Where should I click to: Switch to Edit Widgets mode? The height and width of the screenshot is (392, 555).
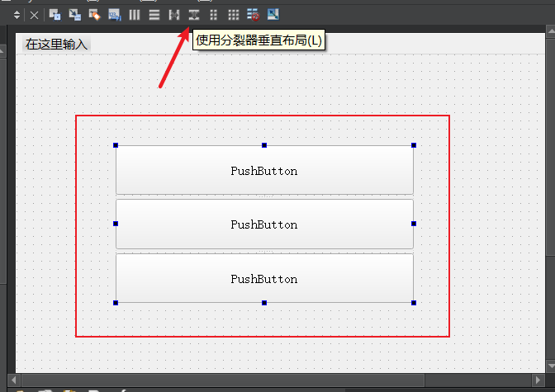pos(55,15)
